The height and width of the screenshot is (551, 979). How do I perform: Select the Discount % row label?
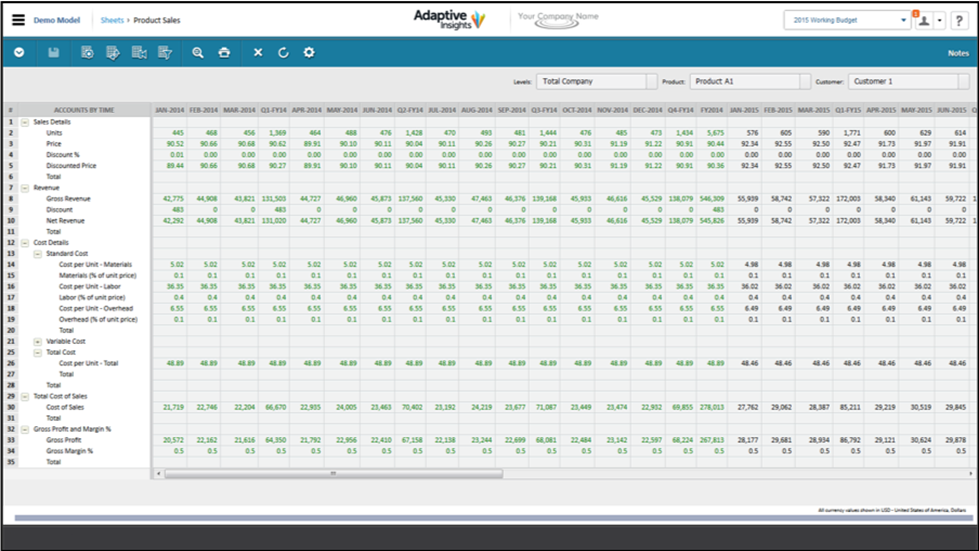pyautogui.click(x=63, y=155)
